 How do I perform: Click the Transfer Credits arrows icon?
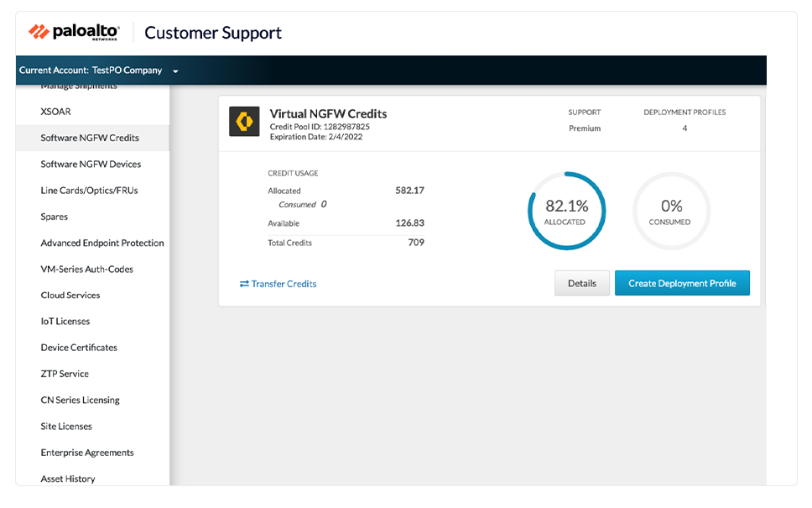[244, 284]
